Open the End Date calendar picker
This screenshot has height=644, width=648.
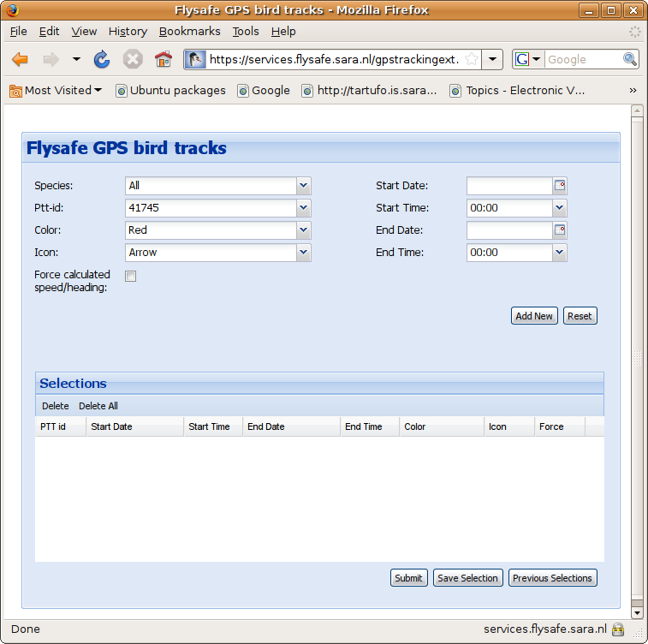coord(560,230)
